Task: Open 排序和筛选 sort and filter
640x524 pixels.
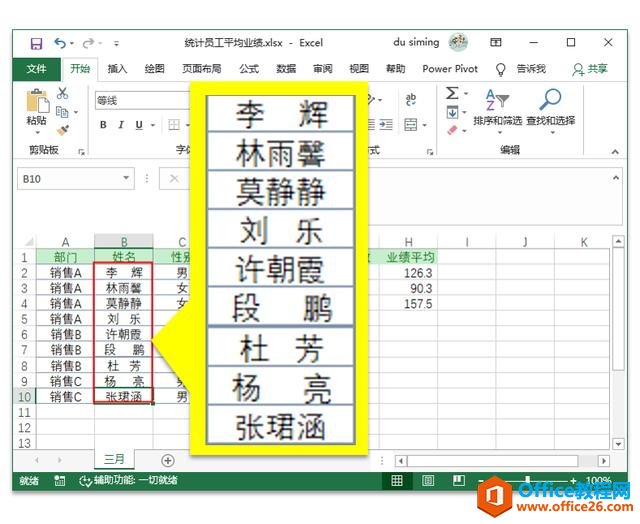Action: [x=498, y=111]
